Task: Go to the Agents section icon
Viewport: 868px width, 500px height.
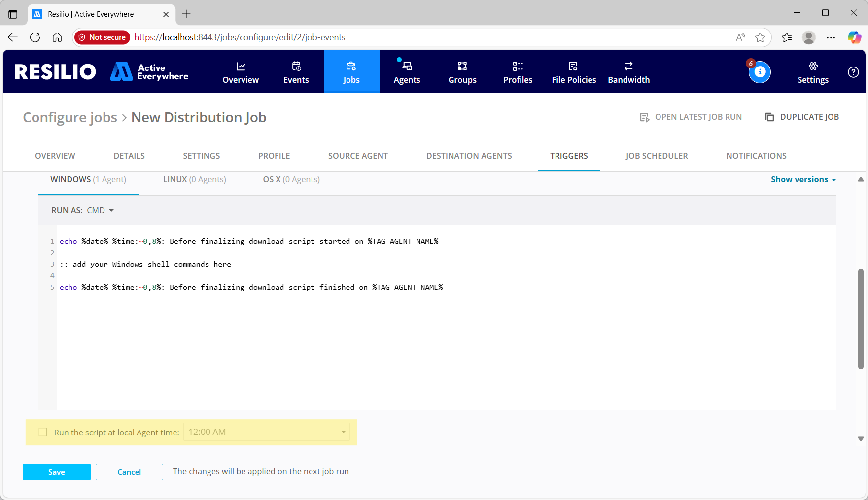Action: coord(407,67)
